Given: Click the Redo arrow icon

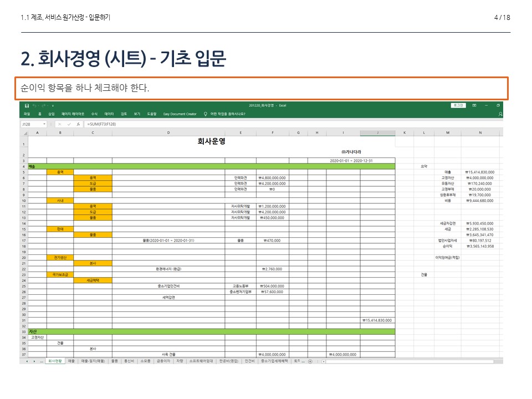Looking at the screenshot, I should click(43, 105).
